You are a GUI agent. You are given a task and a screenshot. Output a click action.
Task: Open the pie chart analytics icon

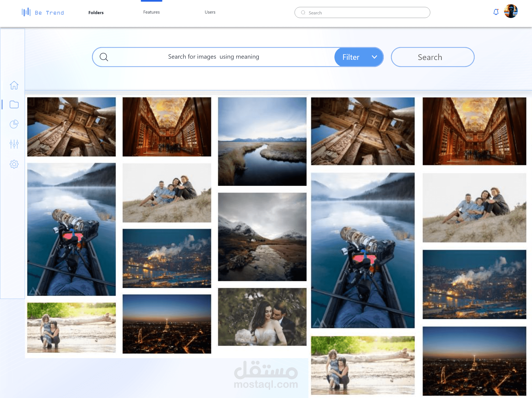pyautogui.click(x=14, y=124)
